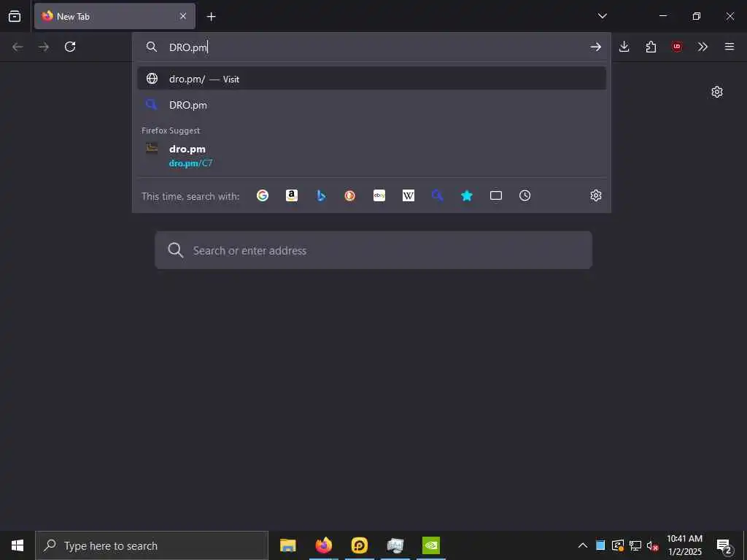
Task: Open the Firefox hamburger menu
Action: 729,47
